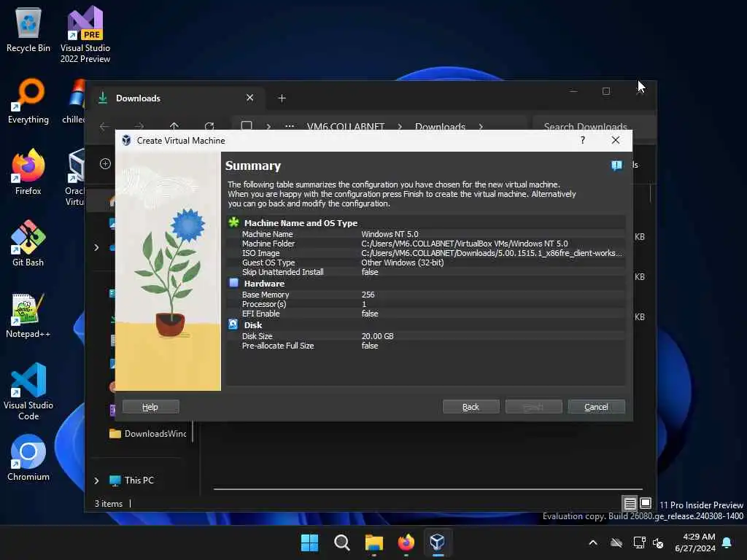Close the Create Virtual Machine dialog
Viewport: 747px width, 560px height.
(x=616, y=140)
